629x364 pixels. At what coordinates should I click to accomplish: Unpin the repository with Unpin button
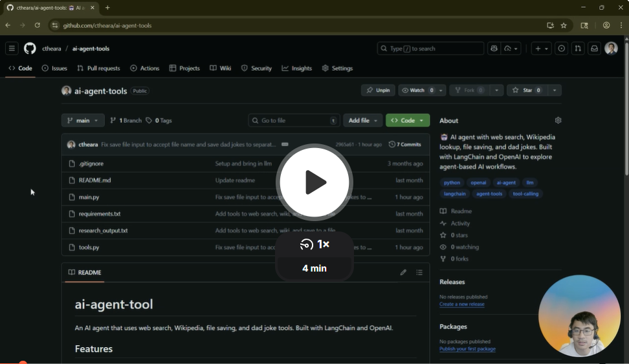pyautogui.click(x=378, y=91)
